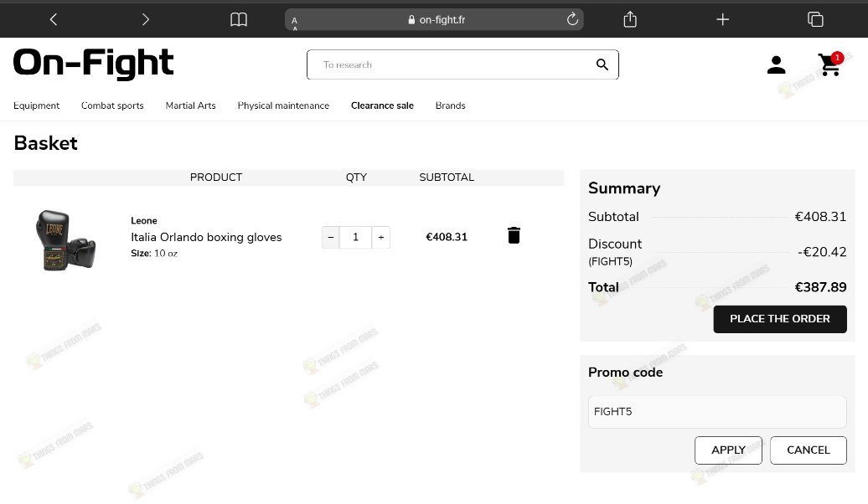Tap the reader text size 'A' icon
868x504 pixels.
[x=295, y=21]
